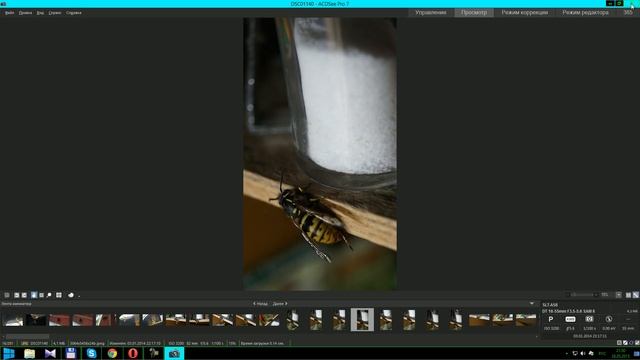Viewport: 640px width, 360px height.
Task: Open the small arrow beside the editors icon
Action: (79, 296)
